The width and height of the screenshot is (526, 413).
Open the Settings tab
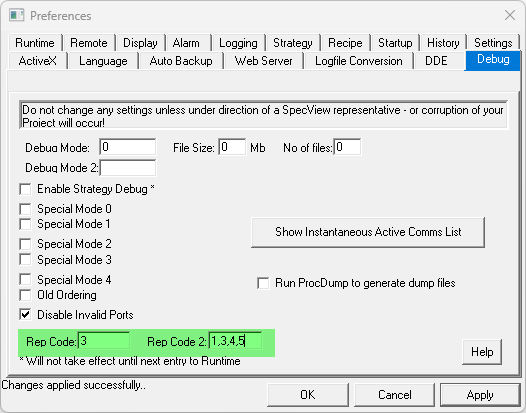(493, 43)
